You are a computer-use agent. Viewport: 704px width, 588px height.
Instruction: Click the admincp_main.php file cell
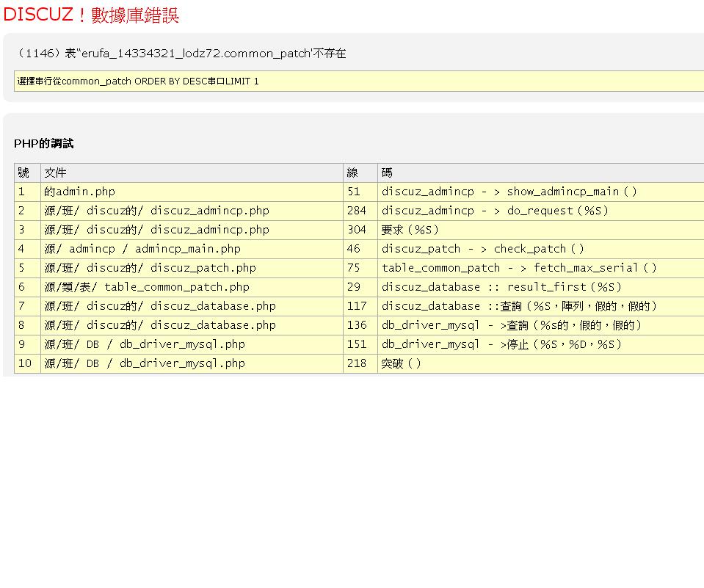coord(192,249)
